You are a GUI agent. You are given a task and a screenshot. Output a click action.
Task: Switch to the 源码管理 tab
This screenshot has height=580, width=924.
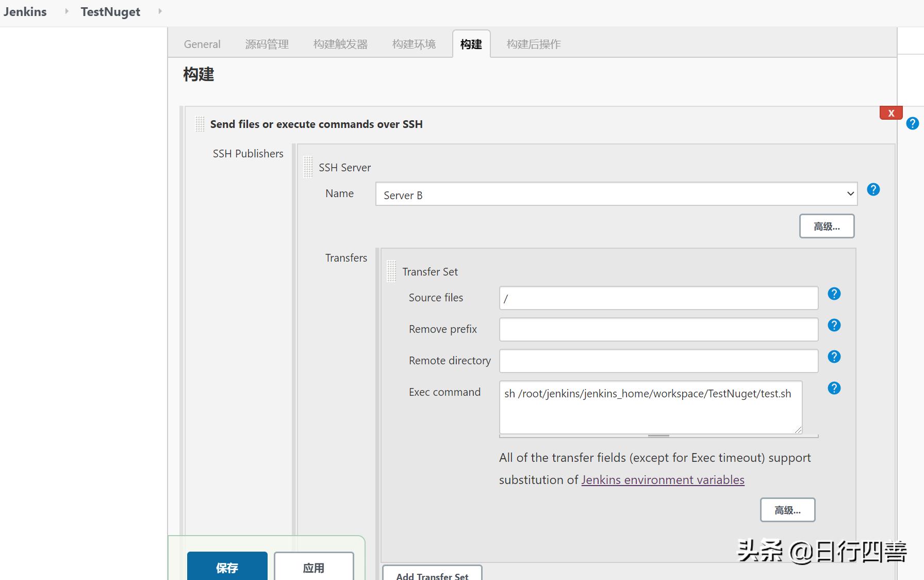(267, 44)
